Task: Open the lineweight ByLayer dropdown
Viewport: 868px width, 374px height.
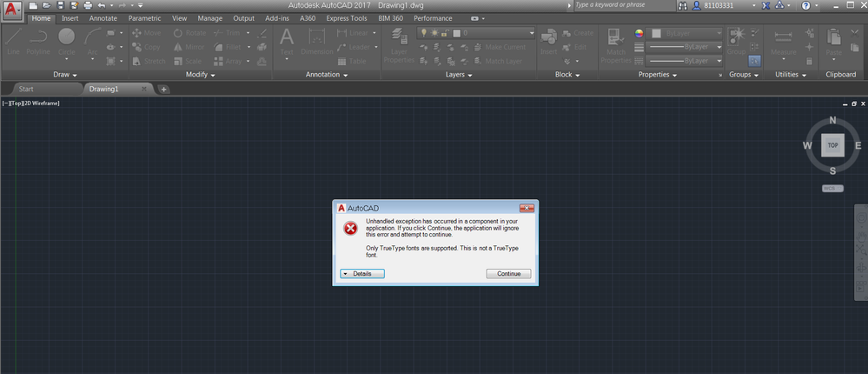Action: click(x=685, y=47)
